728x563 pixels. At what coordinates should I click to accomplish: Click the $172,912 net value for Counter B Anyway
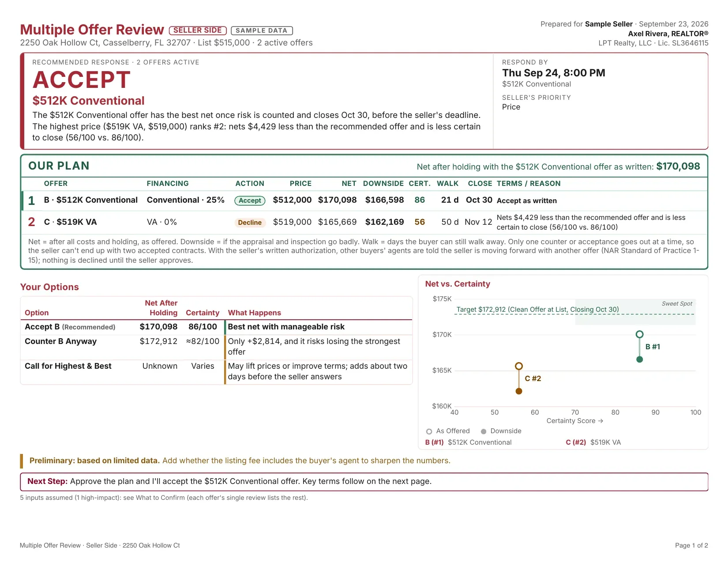tap(158, 341)
